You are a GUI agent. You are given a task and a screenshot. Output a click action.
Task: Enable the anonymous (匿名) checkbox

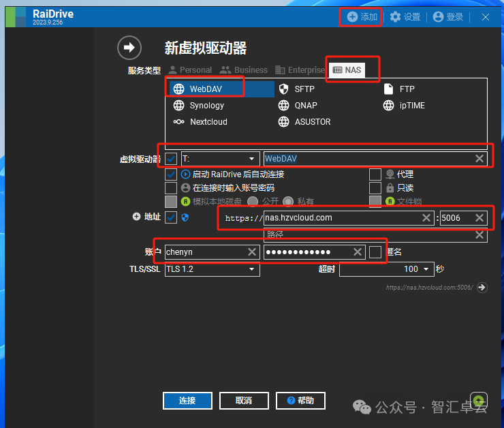pos(375,252)
